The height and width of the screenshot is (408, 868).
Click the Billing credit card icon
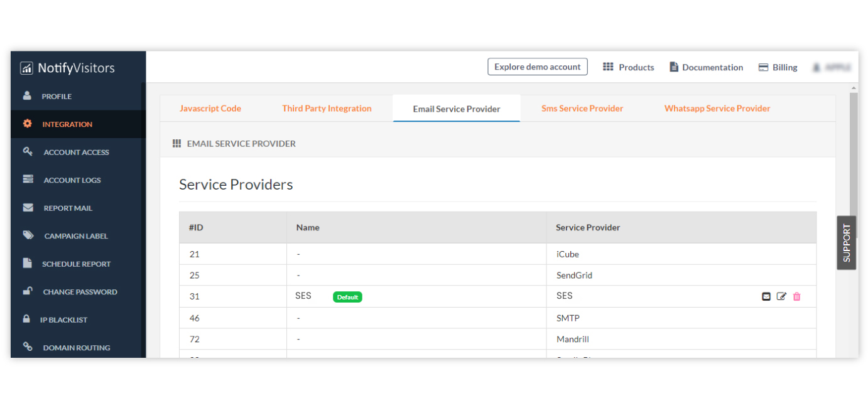pyautogui.click(x=763, y=67)
